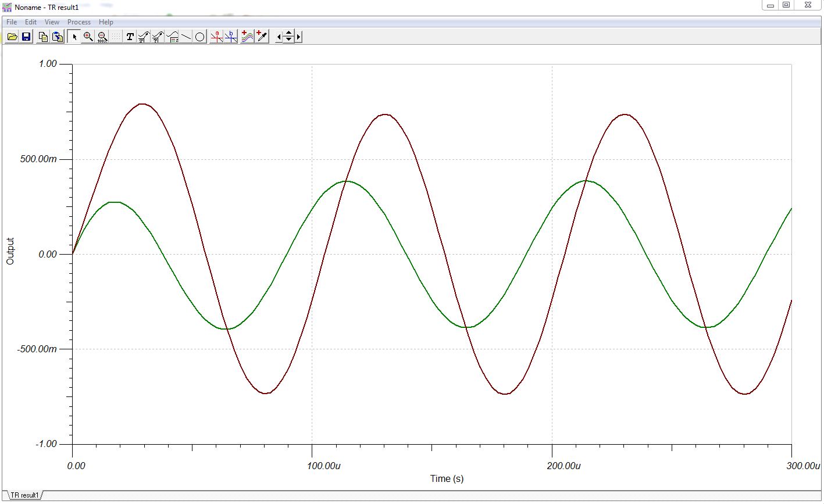The height and width of the screenshot is (504, 824).
Task: Click the right arrow move button
Action: pos(298,37)
